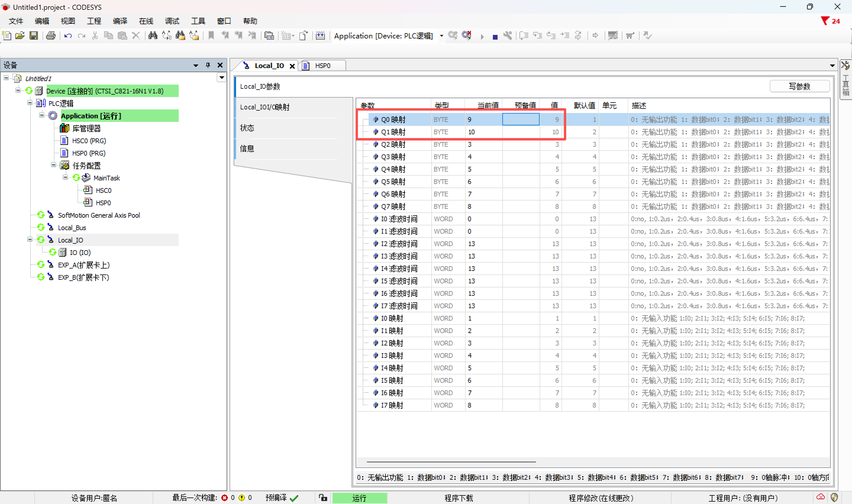Click the lock icon in status bar
Image resolution: width=852 pixels, height=504 pixels.
pos(323,498)
